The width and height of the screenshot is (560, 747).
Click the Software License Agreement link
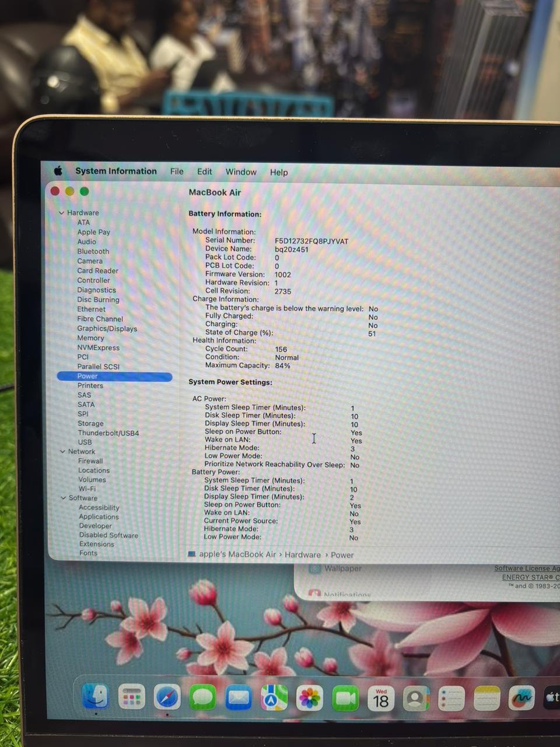[526, 568]
